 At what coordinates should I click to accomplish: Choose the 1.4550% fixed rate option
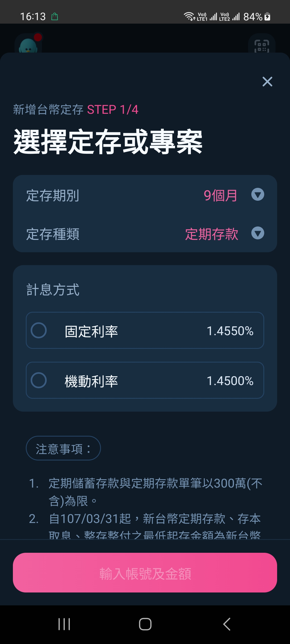145,330
